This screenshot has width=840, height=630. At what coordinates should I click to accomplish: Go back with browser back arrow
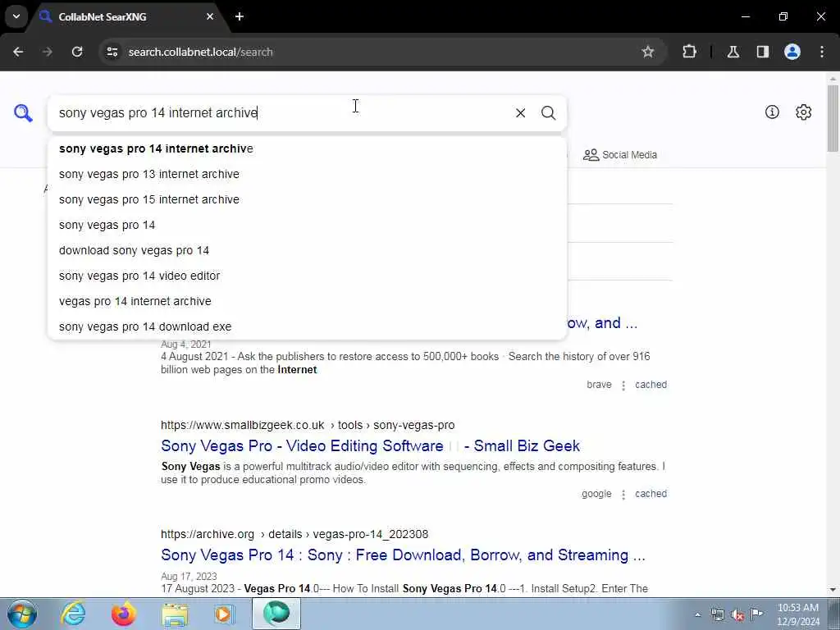(18, 52)
